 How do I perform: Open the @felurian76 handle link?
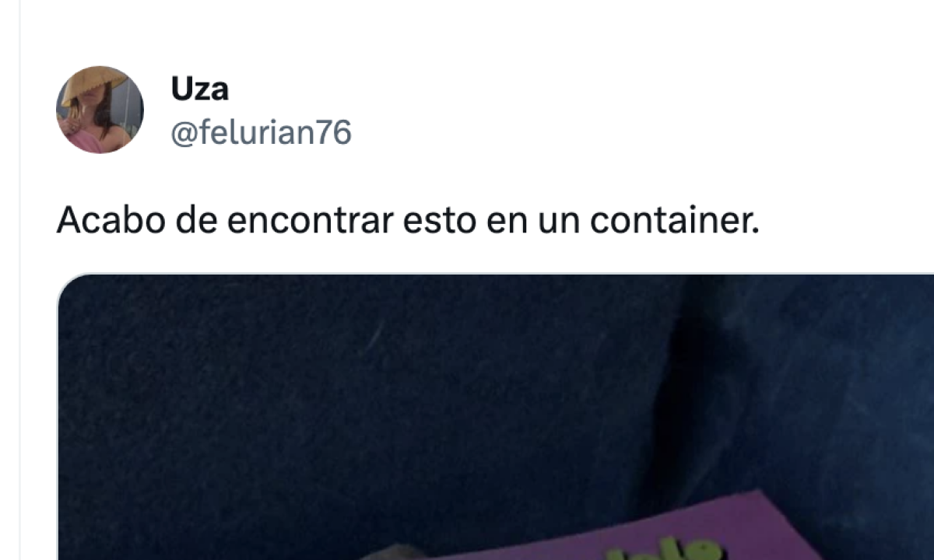click(x=261, y=133)
